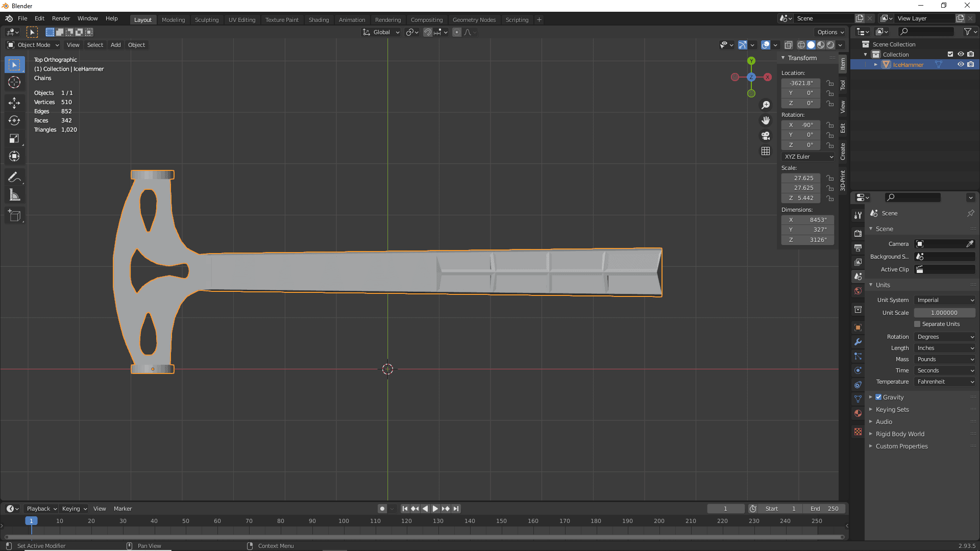Open the Playback popover
Viewport: 980px width, 551px height.
41,509
